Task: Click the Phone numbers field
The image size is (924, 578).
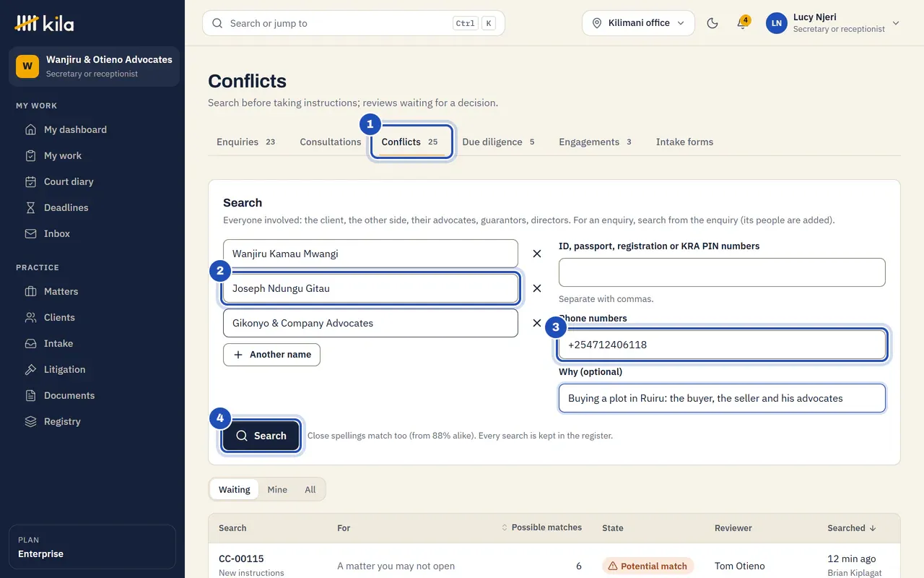Action: point(722,345)
